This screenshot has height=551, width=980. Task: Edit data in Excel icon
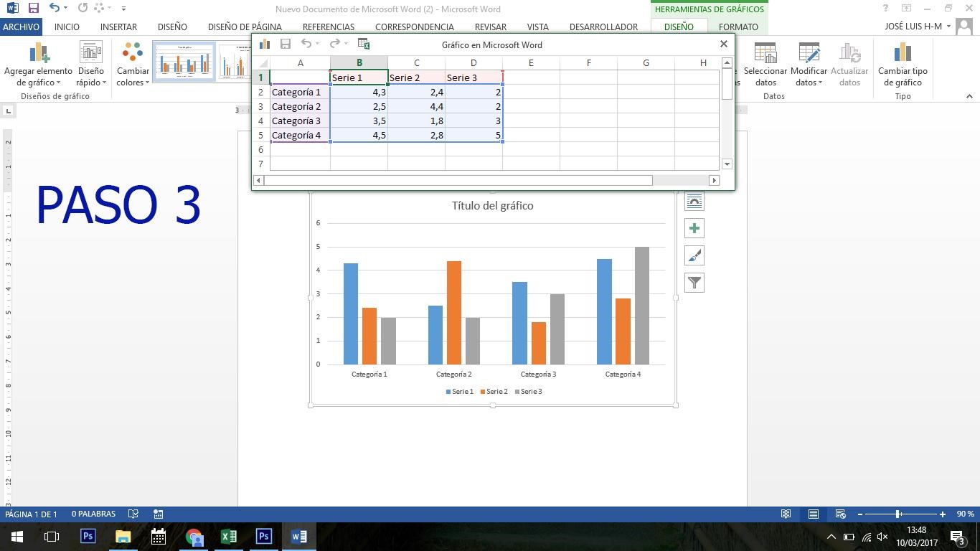(363, 44)
